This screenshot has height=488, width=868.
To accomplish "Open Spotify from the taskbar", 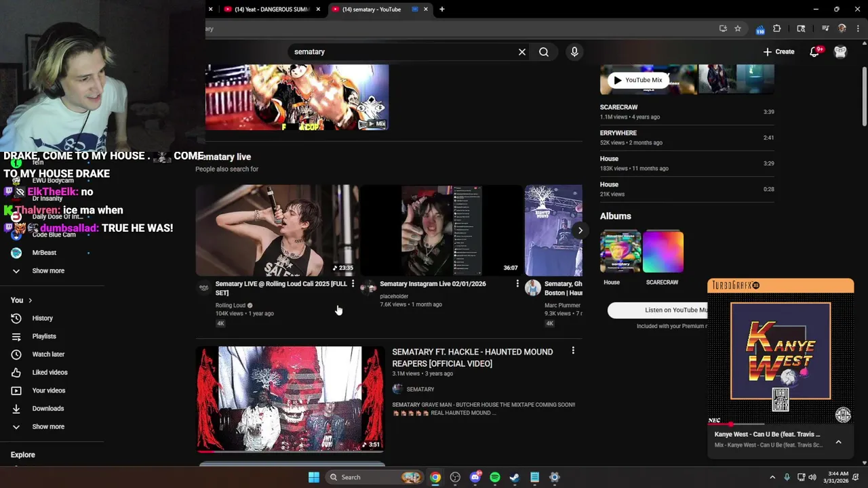I will 495,477.
